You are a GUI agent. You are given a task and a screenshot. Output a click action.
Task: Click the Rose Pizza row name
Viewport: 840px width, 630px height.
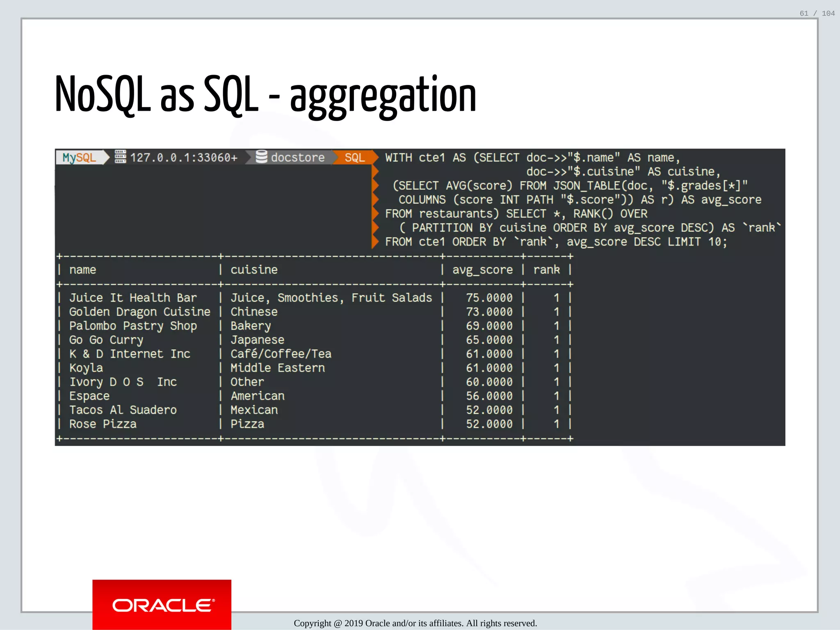point(103,424)
